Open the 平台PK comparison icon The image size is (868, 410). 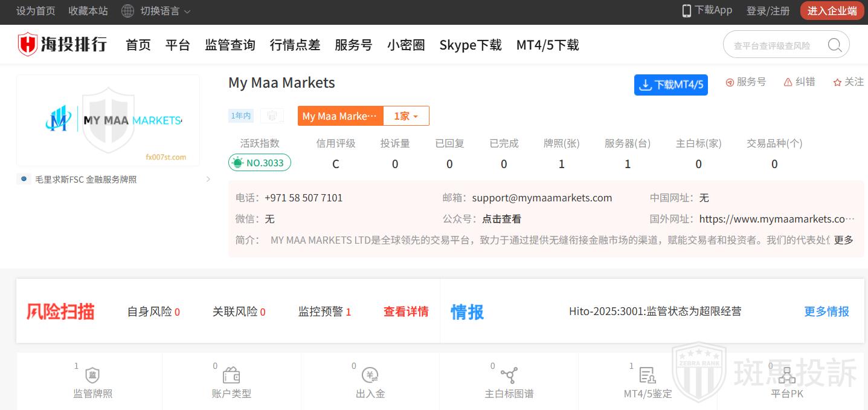[x=786, y=376]
